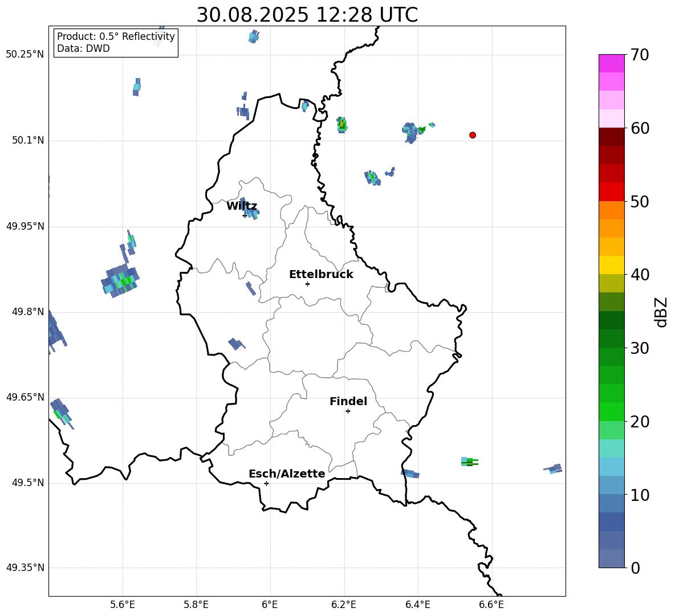675x616 pixels.
Task: Click the cross marker below the Ettelbruck label
Action: tap(307, 284)
